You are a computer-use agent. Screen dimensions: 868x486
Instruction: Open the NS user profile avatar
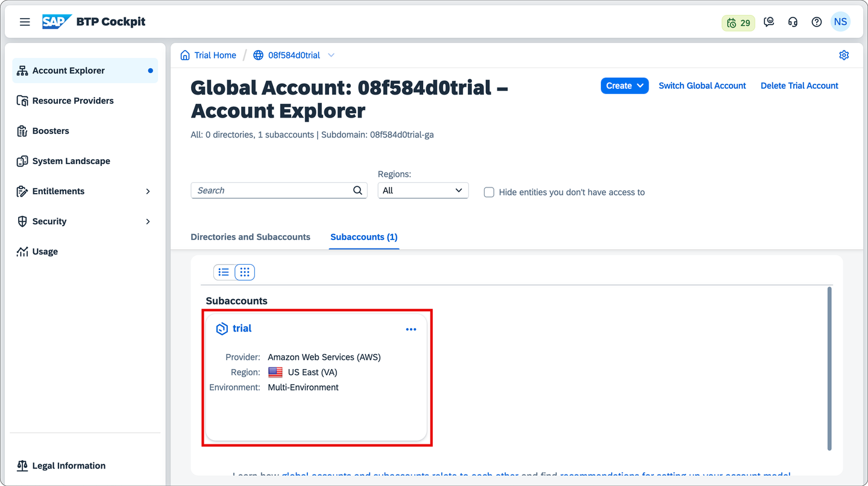[840, 22]
